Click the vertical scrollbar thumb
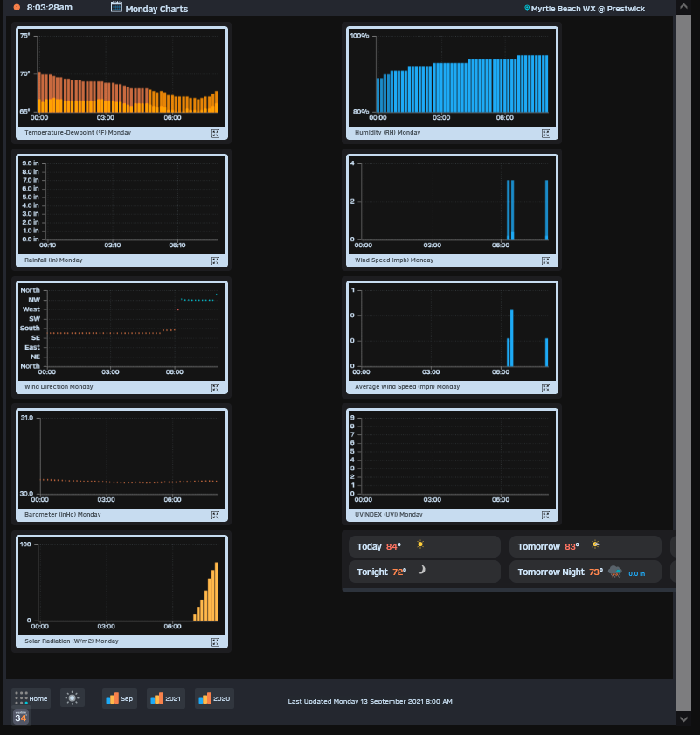700x735 pixels. [x=683, y=363]
